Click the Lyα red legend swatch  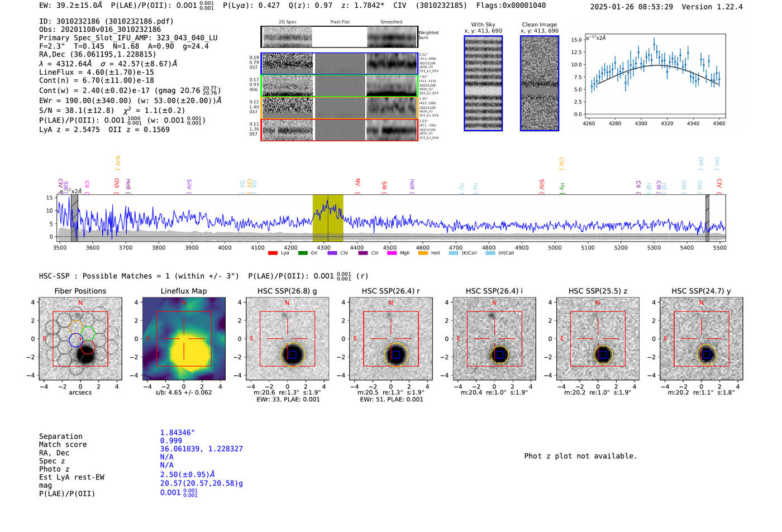point(273,253)
